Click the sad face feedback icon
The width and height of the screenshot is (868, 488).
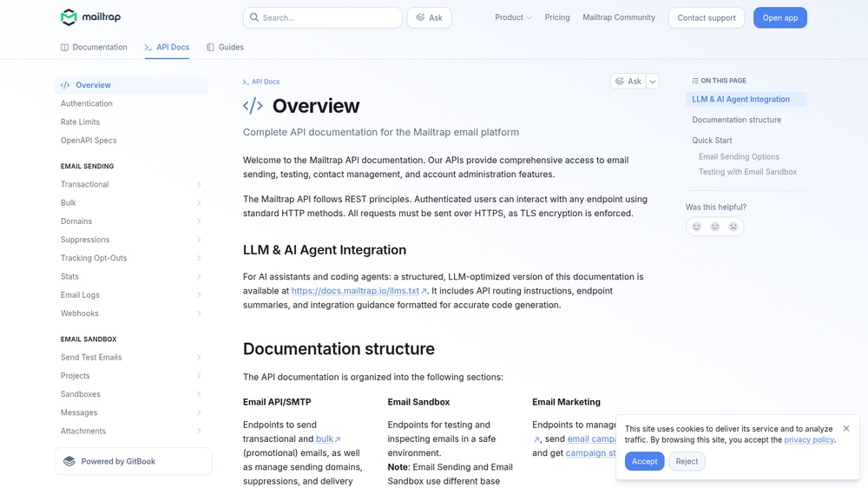(x=733, y=227)
